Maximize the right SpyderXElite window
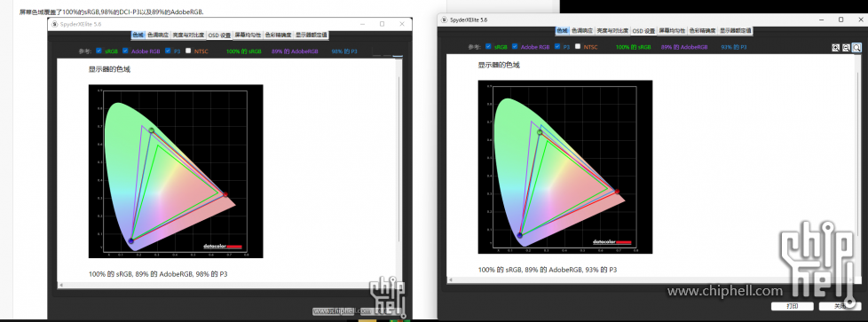Screen dimensions: 868x322 [x=840, y=20]
